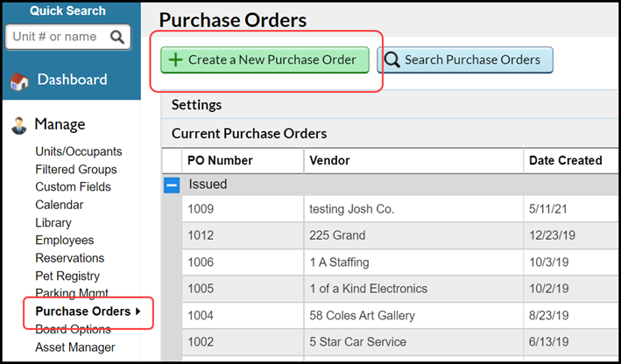The image size is (621, 364).
Task: Collapse the Issued group with minus icon
Action: (172, 185)
